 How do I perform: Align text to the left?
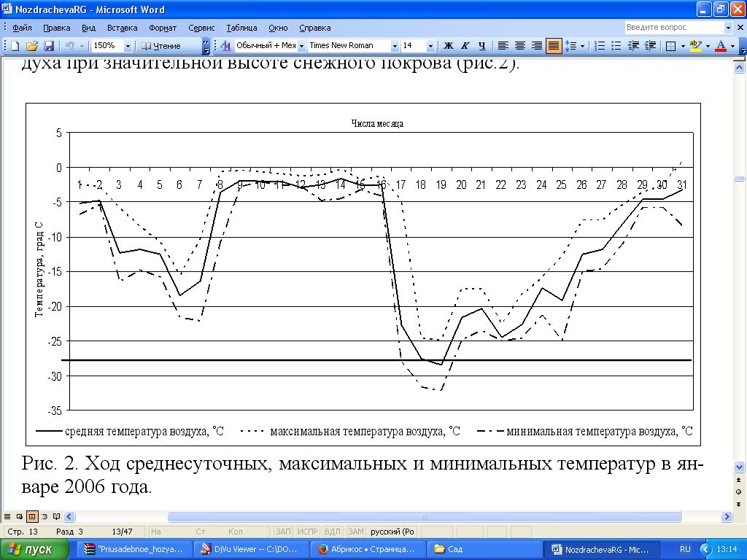coord(503,45)
